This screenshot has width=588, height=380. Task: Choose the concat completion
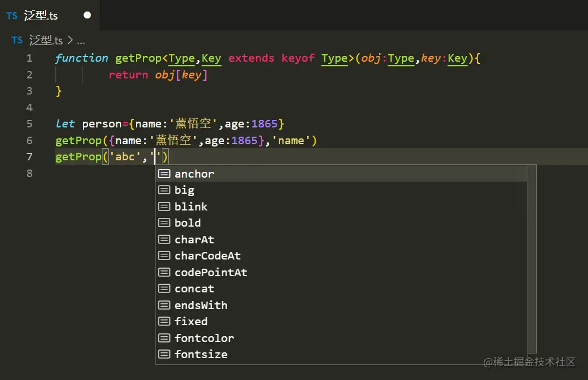click(x=342, y=289)
